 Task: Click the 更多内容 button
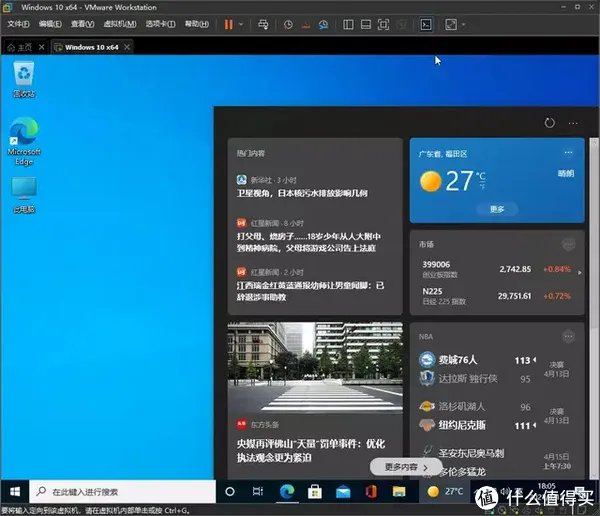[406, 467]
